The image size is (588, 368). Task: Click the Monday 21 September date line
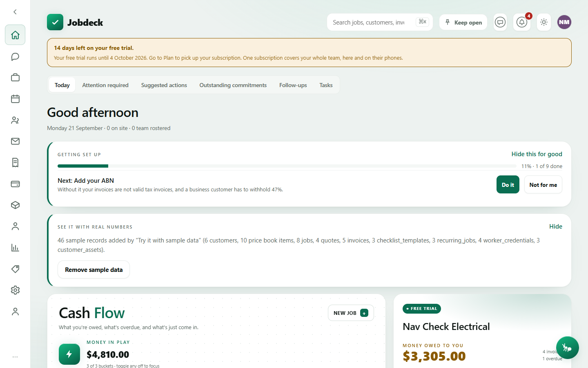coord(109,128)
